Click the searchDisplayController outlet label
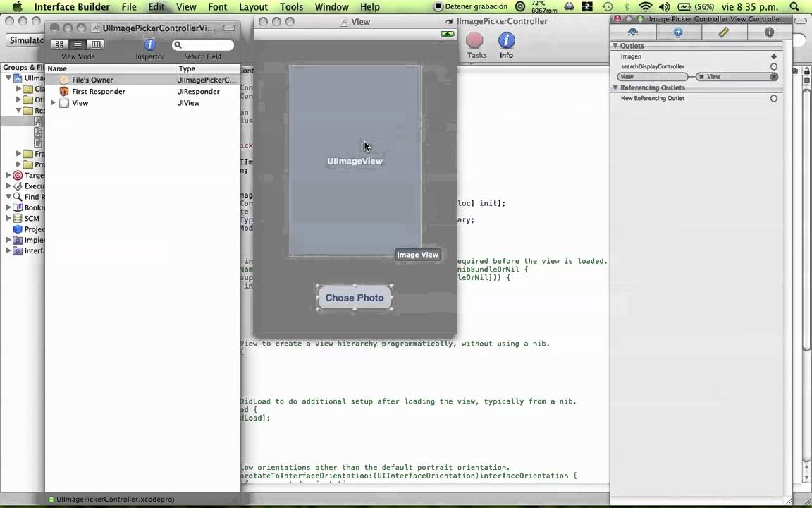Image resolution: width=812 pixels, height=508 pixels. [653, 67]
